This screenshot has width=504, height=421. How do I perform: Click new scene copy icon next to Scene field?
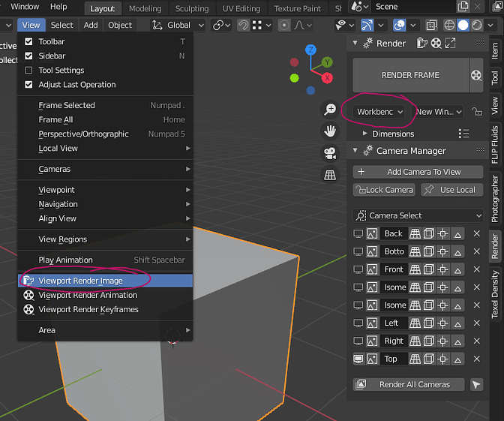[x=463, y=7]
